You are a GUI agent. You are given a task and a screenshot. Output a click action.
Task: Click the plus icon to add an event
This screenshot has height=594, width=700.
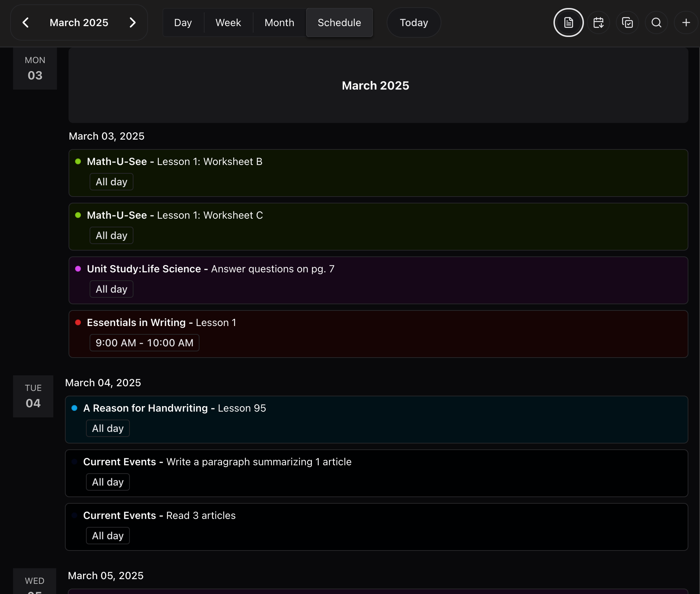pyautogui.click(x=685, y=22)
